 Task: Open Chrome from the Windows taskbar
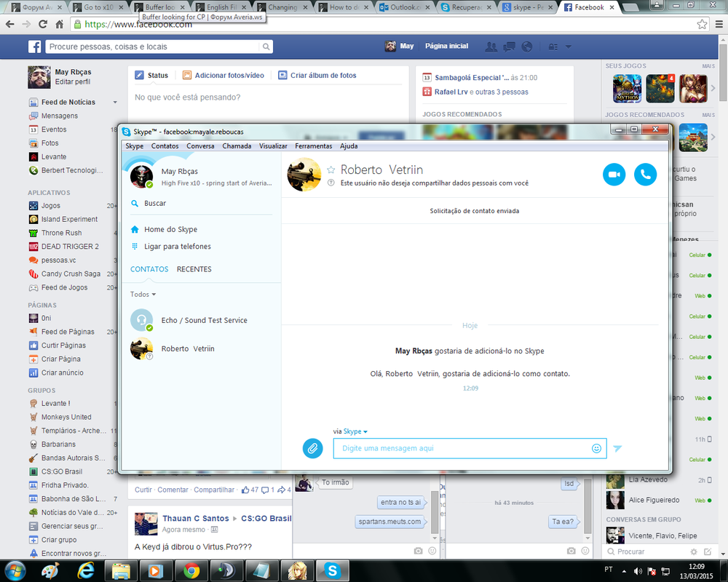(191, 570)
